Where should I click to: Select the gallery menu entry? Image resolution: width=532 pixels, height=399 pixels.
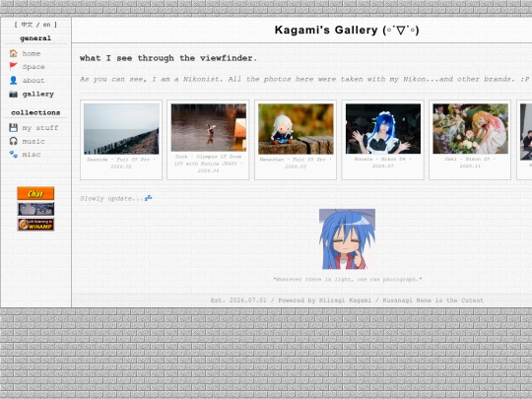(x=38, y=94)
